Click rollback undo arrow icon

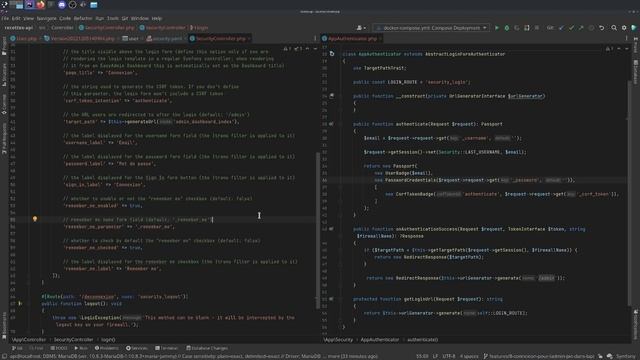pos(602,28)
